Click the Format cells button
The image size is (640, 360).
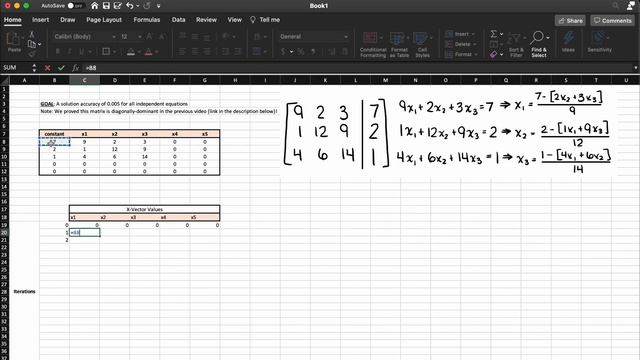[x=462, y=54]
